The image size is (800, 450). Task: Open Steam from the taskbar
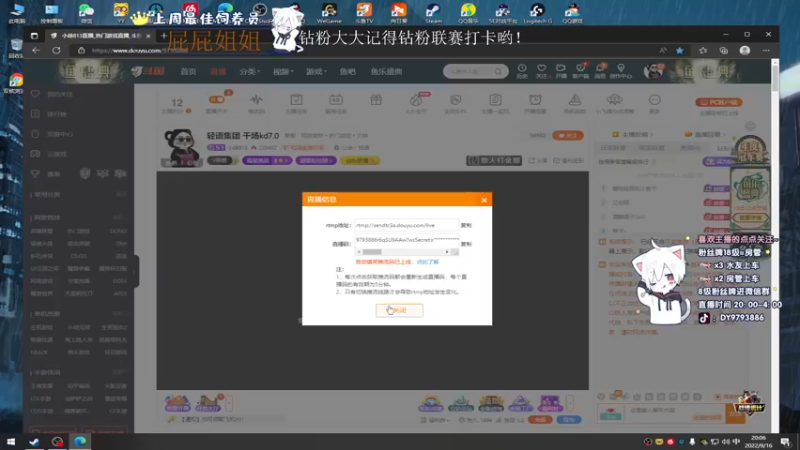(34, 442)
